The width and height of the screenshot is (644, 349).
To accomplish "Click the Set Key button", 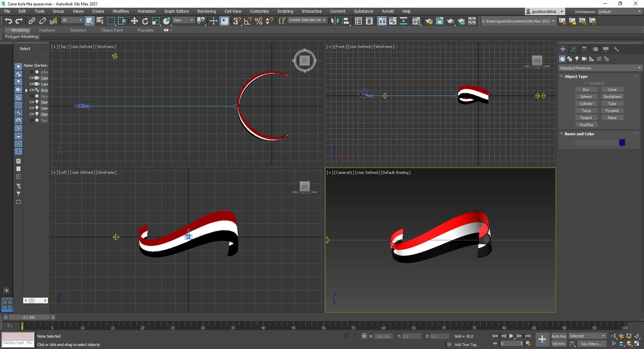I will coord(559,344).
